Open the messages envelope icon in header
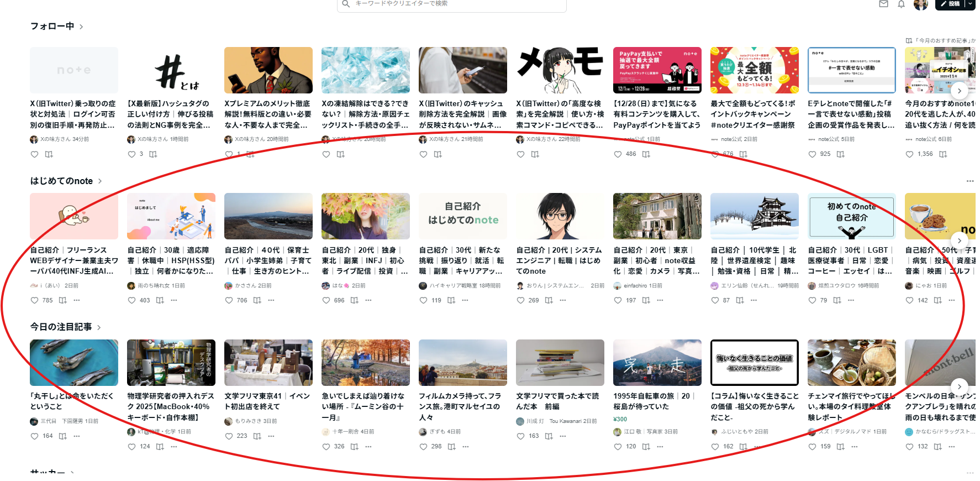The image size is (980, 481). click(883, 4)
